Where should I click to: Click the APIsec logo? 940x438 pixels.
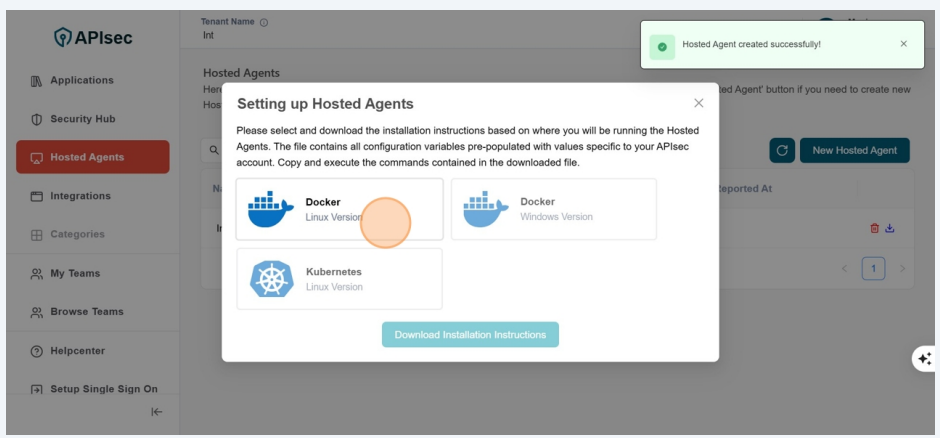click(x=93, y=38)
